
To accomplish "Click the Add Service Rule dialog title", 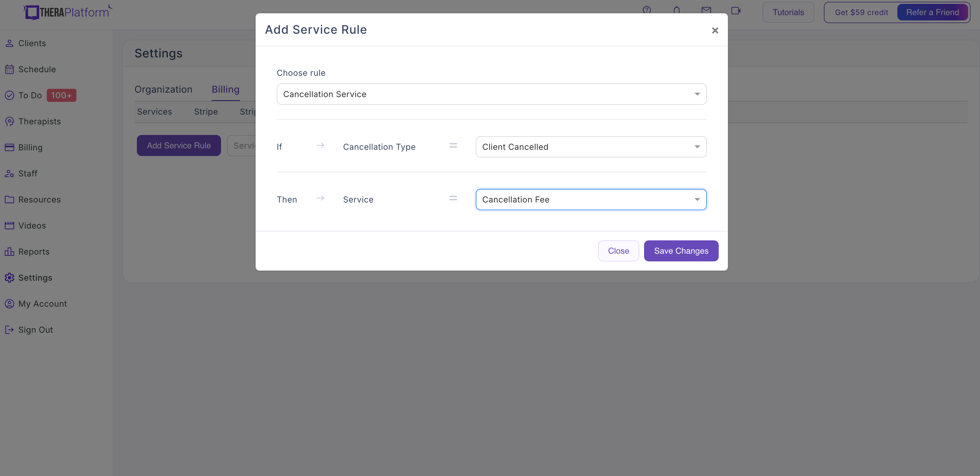I will point(316,30).
